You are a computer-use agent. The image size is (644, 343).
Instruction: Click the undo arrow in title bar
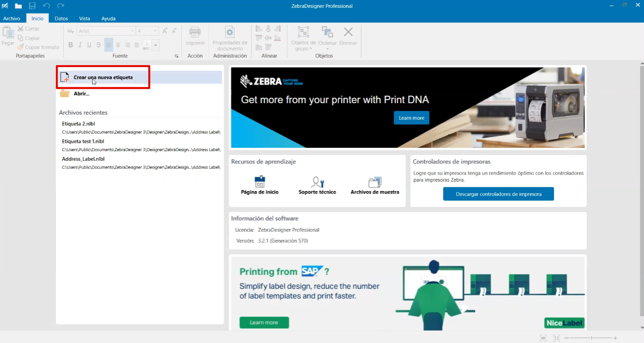coord(46,6)
